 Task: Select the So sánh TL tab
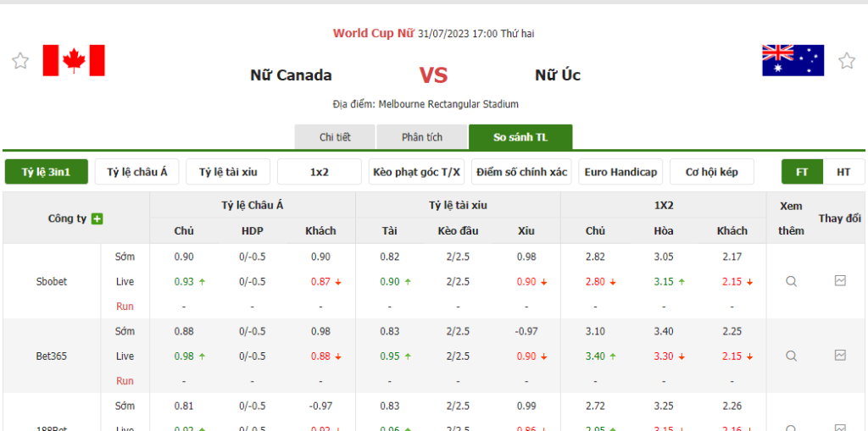pos(520,137)
